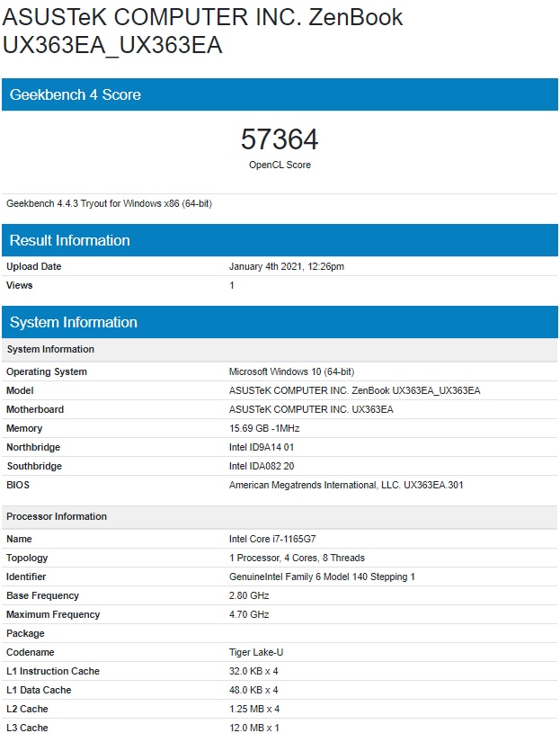560x742 pixels.
Task: Select ASUSTeK COMPUTER INC. UX363EA motherboard value
Action: tap(311, 409)
